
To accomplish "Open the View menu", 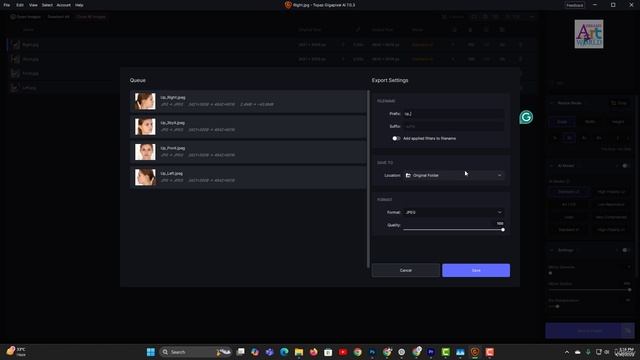I will tap(33, 5).
